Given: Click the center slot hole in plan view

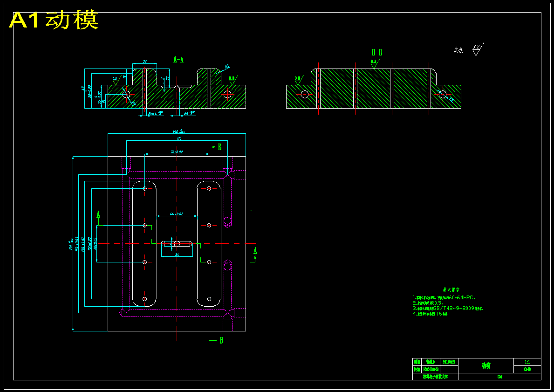Looking at the screenshot, I should coord(177,243).
